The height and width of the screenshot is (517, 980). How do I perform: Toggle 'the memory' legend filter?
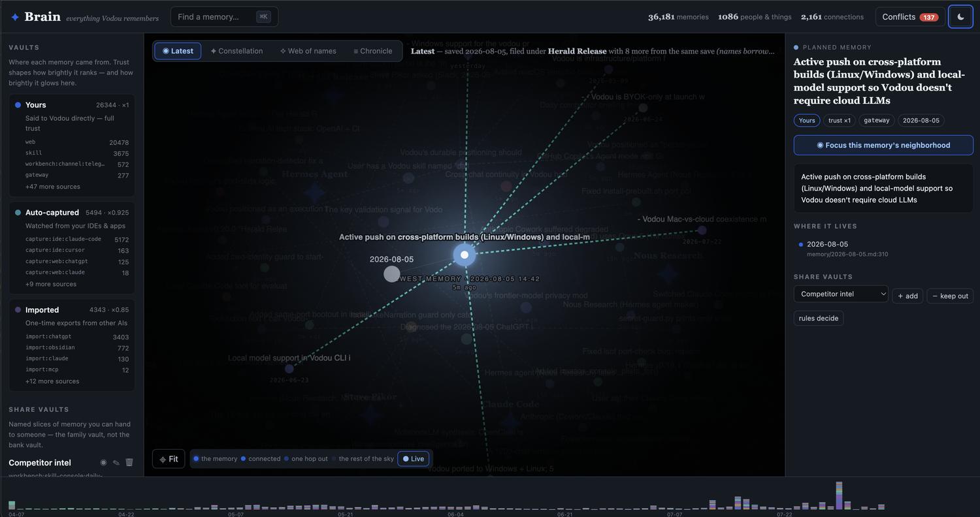point(216,459)
